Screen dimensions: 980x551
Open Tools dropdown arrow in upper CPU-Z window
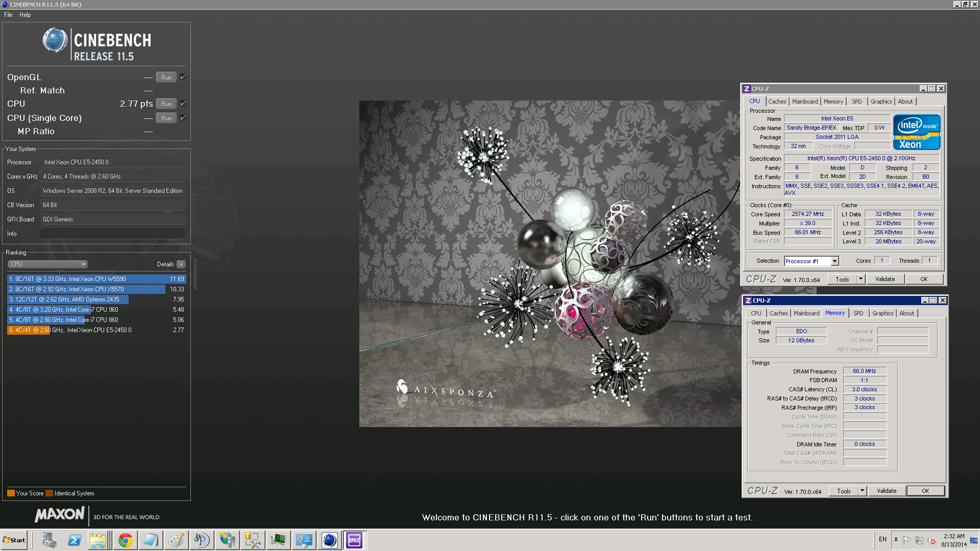point(861,279)
